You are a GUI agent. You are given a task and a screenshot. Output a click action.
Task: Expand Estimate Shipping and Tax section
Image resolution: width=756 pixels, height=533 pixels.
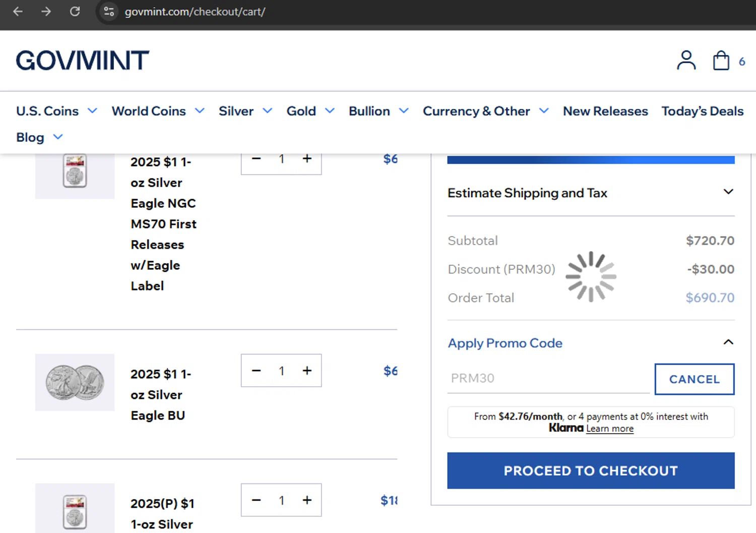point(591,193)
